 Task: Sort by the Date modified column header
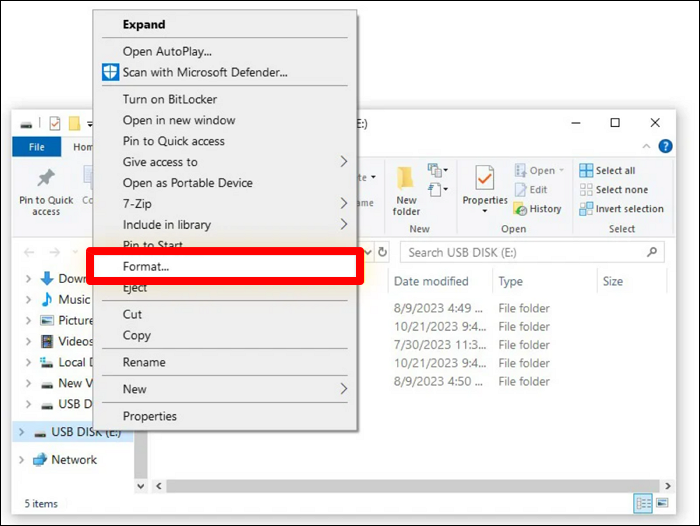[x=431, y=282]
